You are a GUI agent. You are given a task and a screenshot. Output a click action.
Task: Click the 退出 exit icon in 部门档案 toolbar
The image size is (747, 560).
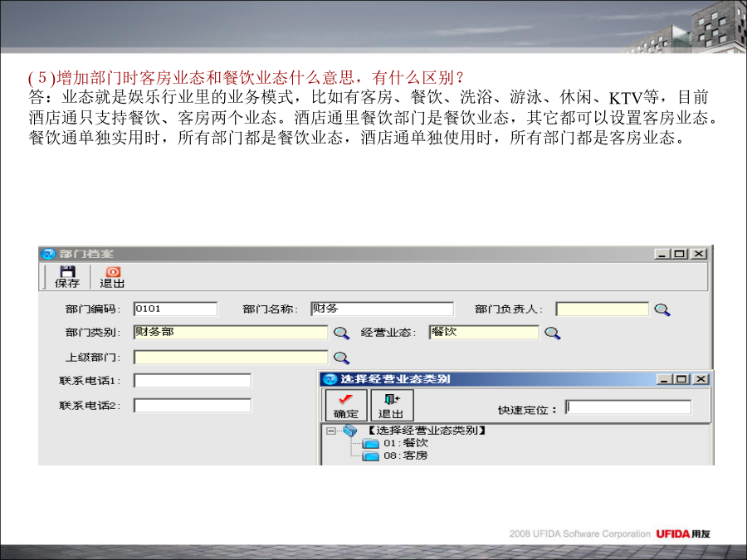[112, 276]
